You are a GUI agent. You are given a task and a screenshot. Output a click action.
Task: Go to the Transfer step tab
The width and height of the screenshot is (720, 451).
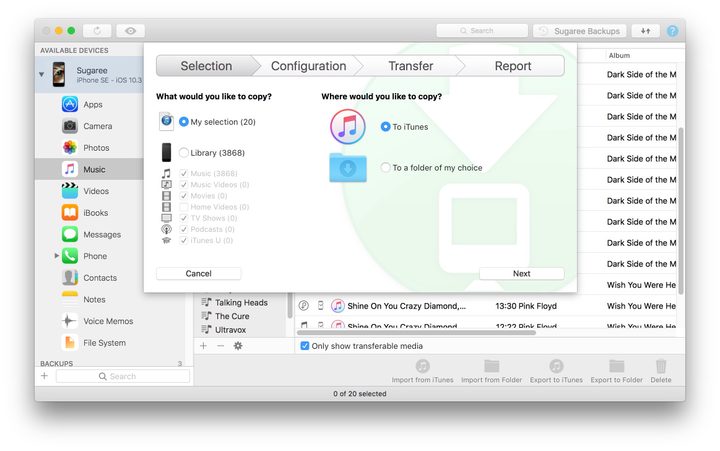point(411,66)
